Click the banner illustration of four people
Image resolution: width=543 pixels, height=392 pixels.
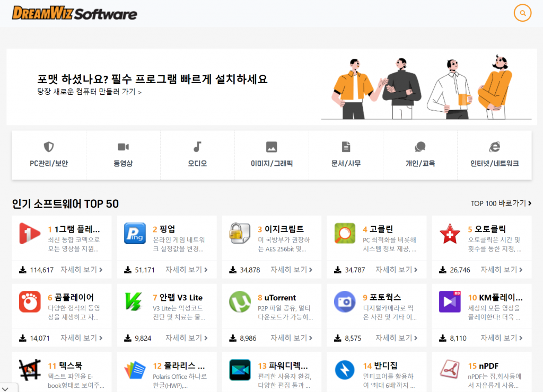point(426,87)
